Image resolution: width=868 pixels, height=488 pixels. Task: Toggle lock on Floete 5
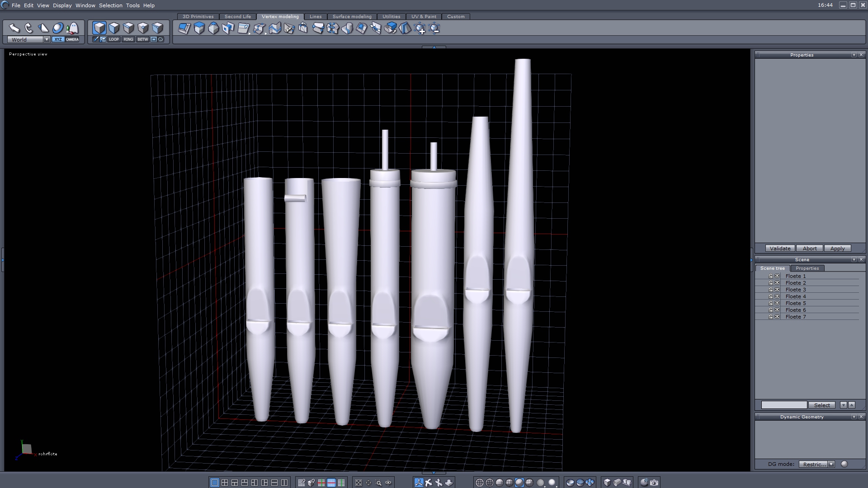click(x=771, y=303)
